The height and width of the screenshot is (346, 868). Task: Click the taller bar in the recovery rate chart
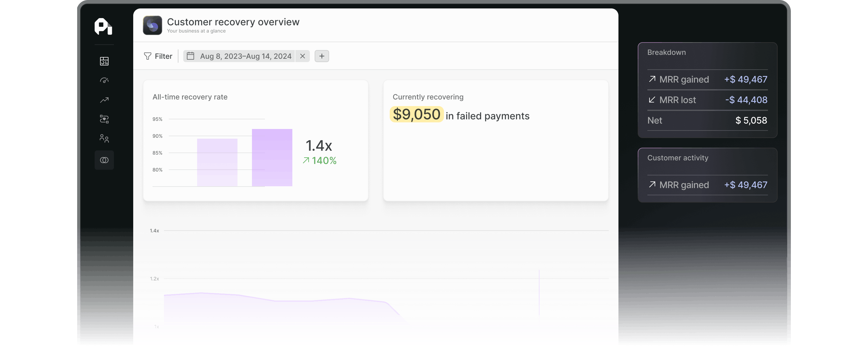tap(272, 157)
